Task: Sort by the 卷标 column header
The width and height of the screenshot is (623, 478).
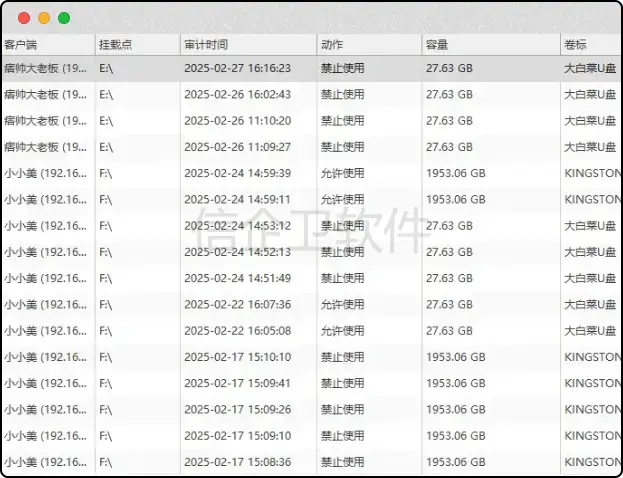Action: [x=591, y=45]
